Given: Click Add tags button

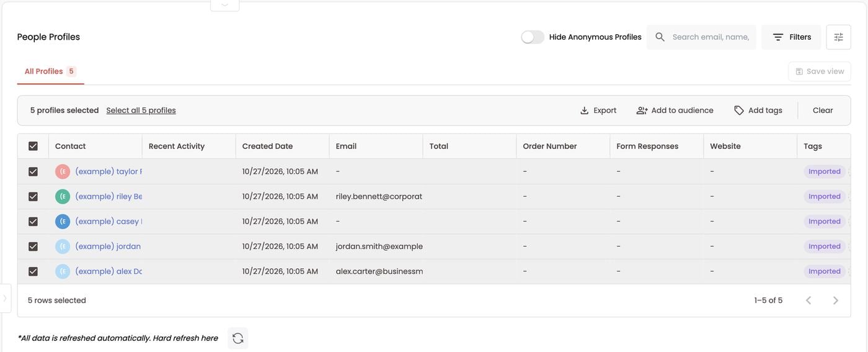Looking at the screenshot, I should click(758, 111).
